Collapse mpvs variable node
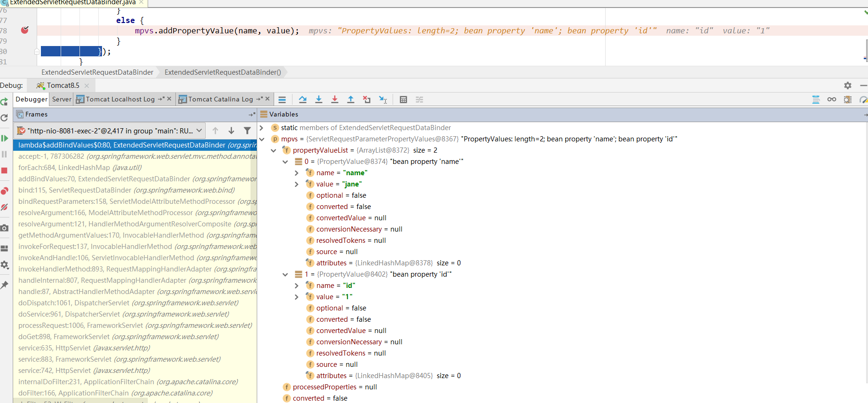The width and height of the screenshot is (868, 403). [x=261, y=139]
